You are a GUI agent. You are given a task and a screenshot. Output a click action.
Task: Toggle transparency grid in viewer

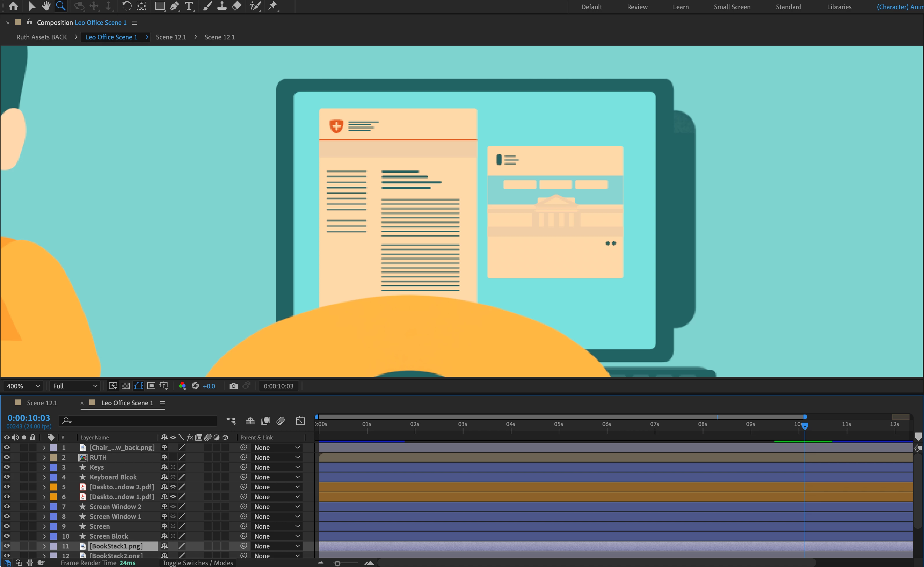tap(126, 386)
